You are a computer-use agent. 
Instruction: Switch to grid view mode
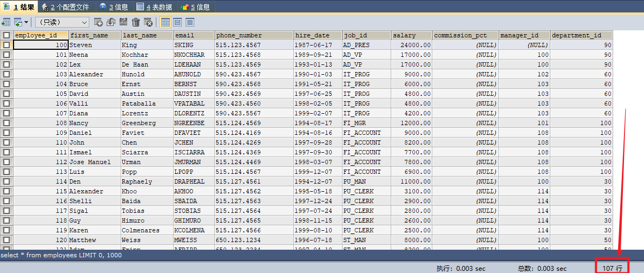(x=166, y=22)
